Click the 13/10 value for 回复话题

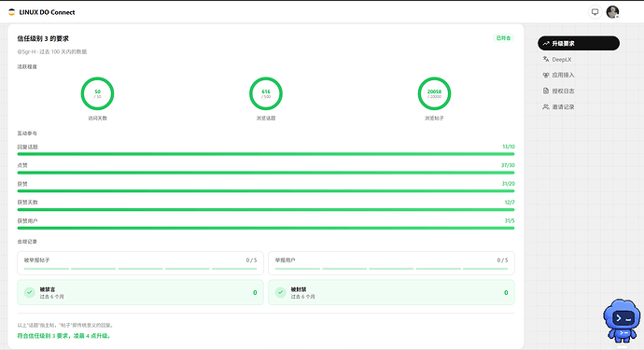tap(509, 147)
